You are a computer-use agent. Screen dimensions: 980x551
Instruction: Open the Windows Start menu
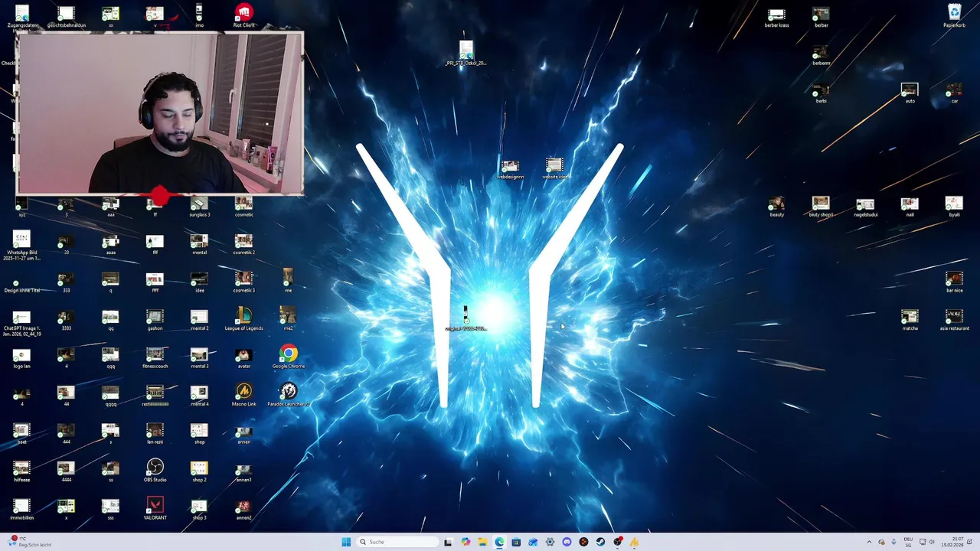[346, 542]
